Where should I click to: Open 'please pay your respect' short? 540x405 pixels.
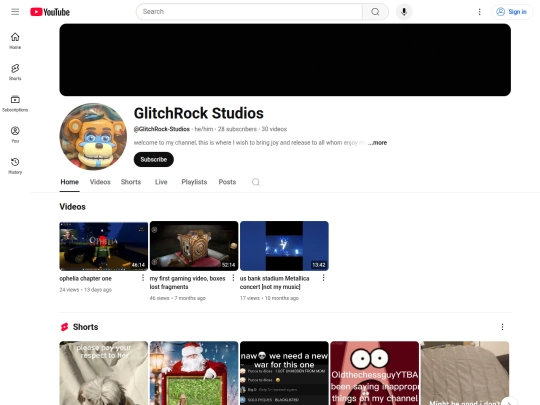(104, 373)
